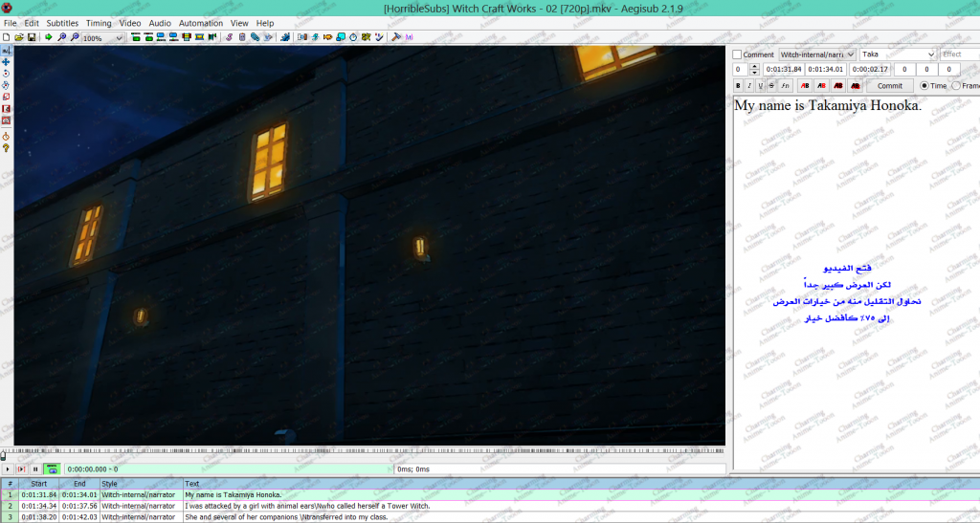Click the video Play button below the seek bar
The width and height of the screenshot is (980, 523).
8,469
